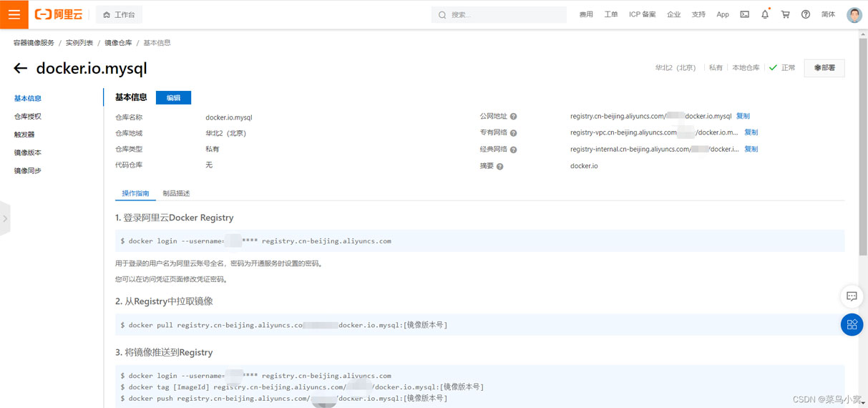Select 触发器 in left sidebar
The height and width of the screenshot is (408, 868).
tap(24, 135)
